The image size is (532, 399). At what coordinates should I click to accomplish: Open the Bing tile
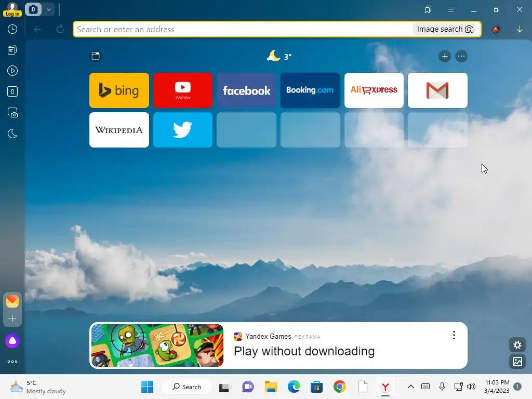click(119, 90)
